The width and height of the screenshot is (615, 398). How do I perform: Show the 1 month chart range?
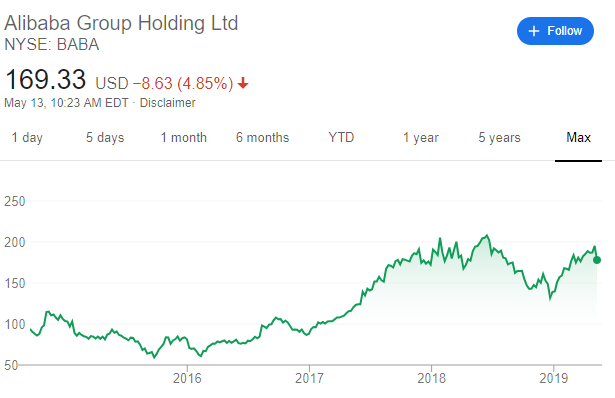point(184,138)
